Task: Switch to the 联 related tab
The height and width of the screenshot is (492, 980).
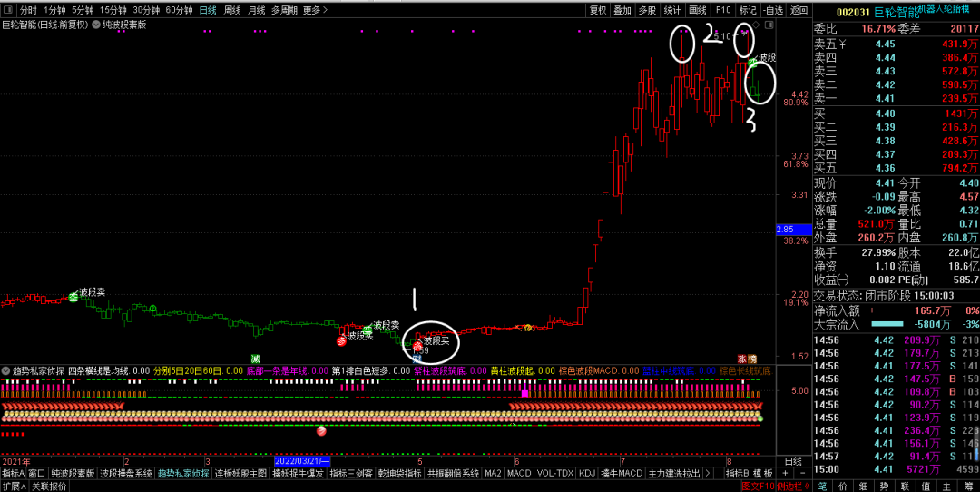Action: [905, 486]
